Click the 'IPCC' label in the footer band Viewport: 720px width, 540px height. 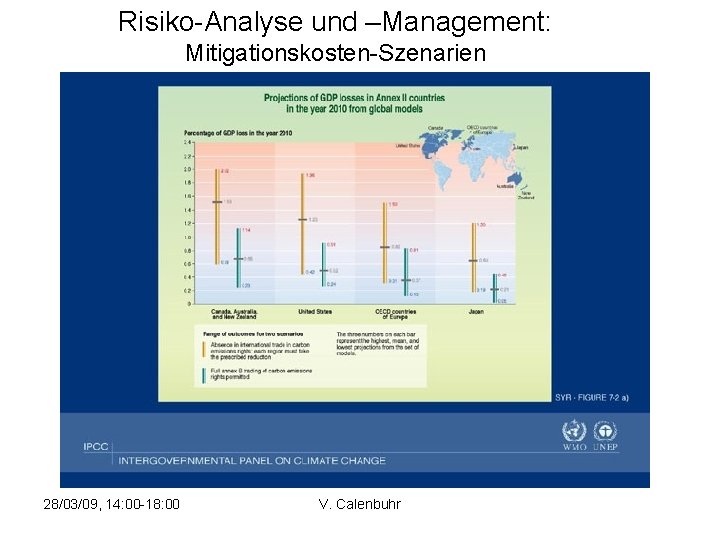click(x=96, y=447)
